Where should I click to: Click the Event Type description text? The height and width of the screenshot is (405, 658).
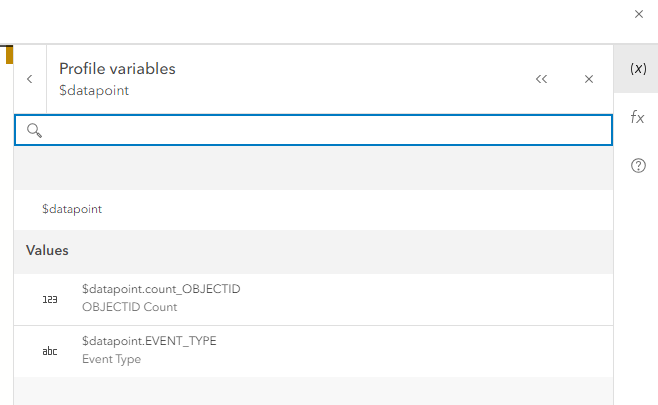[x=111, y=359]
